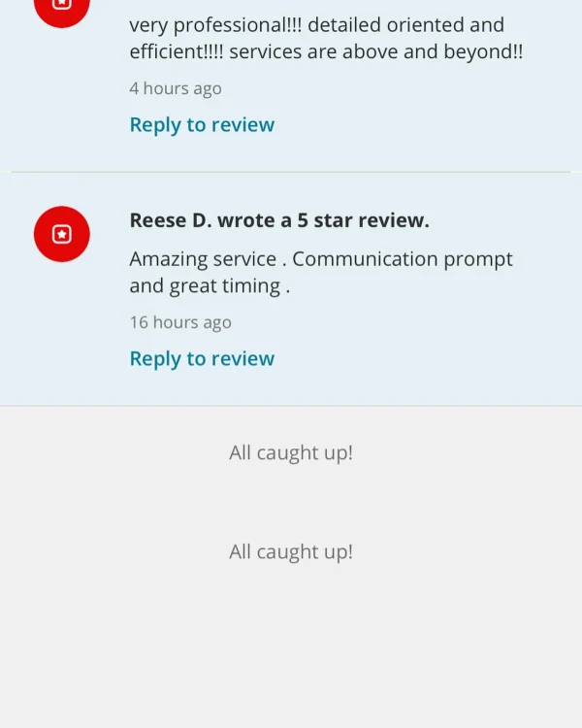Select the 'Amazing service' review text
This screenshot has height=728, width=582.
(x=321, y=272)
